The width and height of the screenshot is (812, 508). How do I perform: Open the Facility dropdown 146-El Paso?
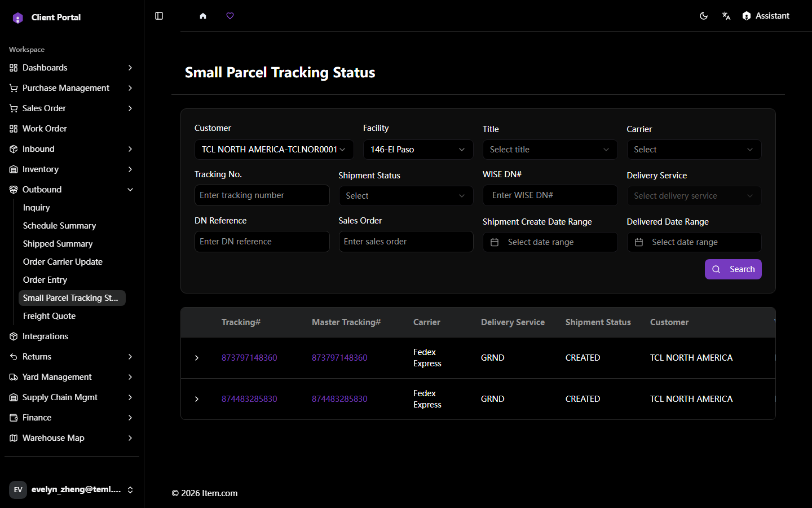tap(418, 150)
